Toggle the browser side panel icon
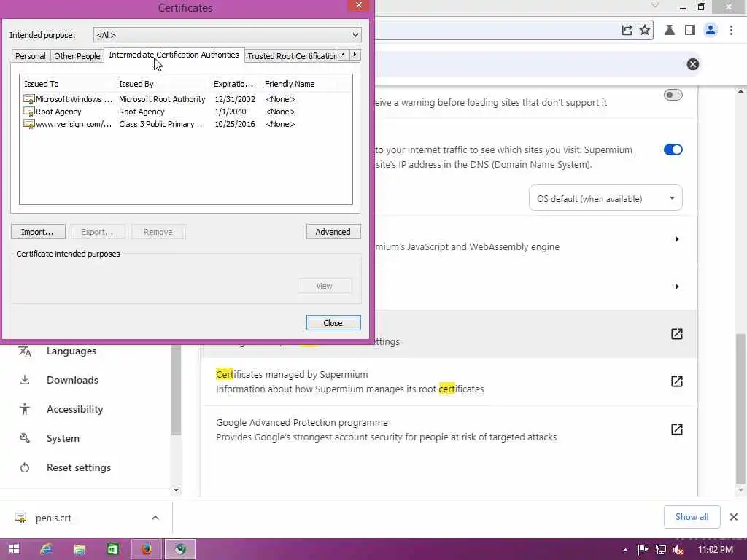Viewport: 747px width, 560px height. click(x=689, y=30)
